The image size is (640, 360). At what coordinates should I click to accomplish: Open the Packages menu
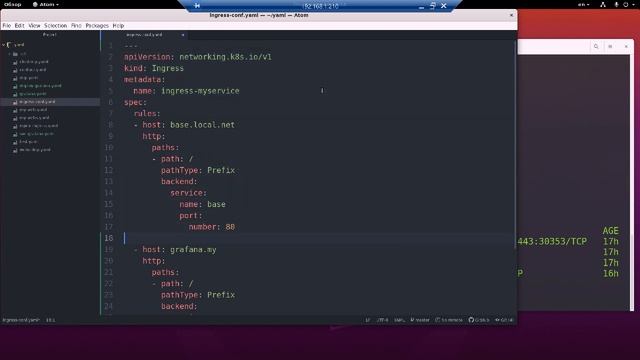coord(97,25)
